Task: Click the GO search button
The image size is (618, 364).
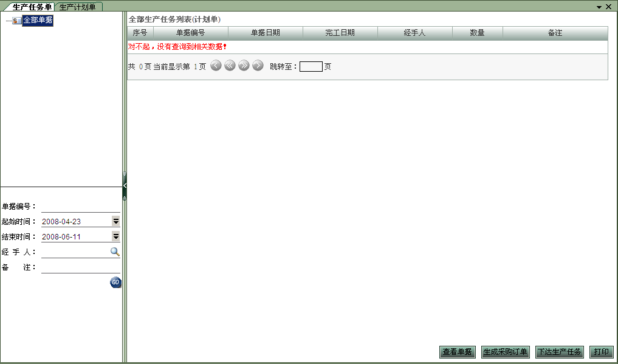Action: 115,283
